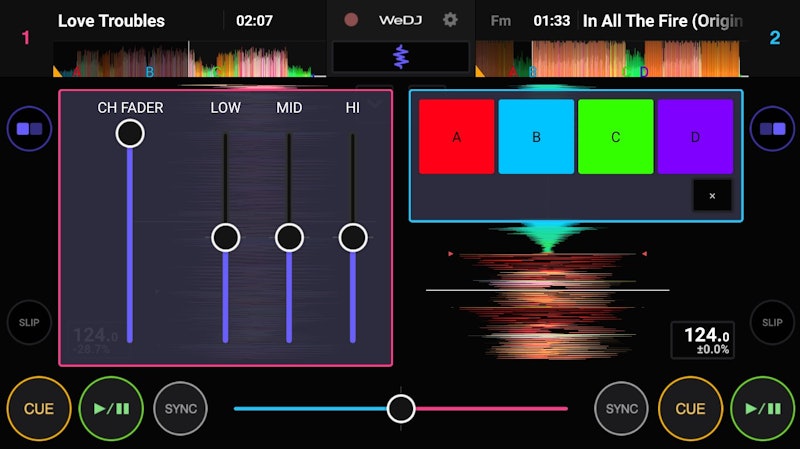Enable SYNC on deck 1
The height and width of the screenshot is (449, 800).
[181, 409]
